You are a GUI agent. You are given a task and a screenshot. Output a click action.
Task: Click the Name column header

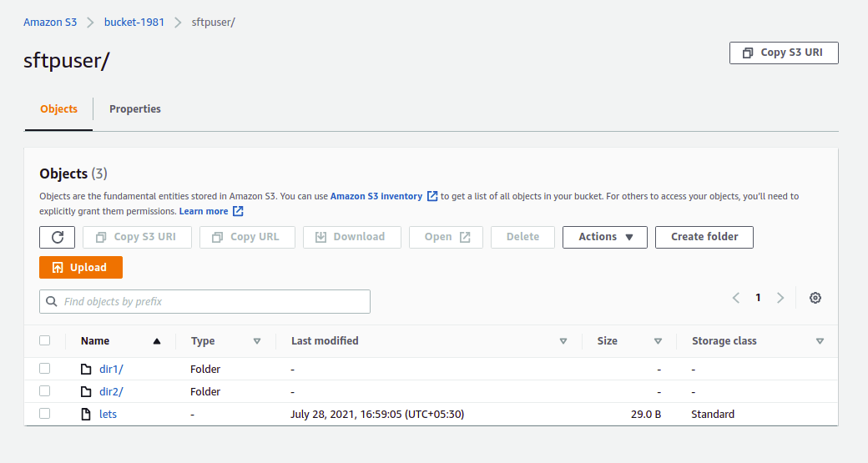95,340
